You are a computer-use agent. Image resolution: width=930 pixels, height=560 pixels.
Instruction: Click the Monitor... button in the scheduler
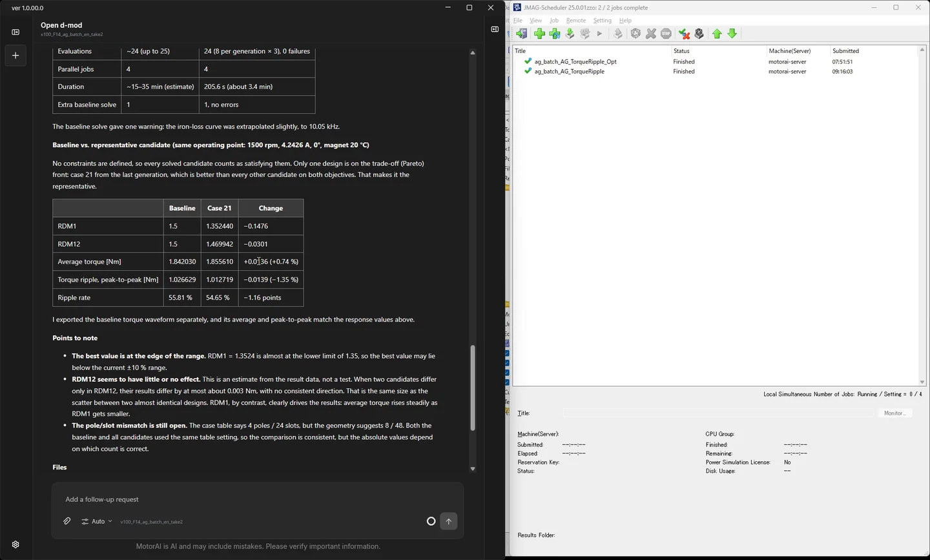tap(894, 413)
